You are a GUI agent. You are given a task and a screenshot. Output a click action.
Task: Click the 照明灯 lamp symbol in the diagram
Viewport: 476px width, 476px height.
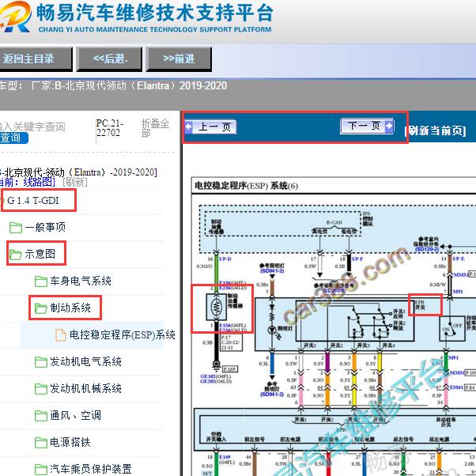click(272, 329)
